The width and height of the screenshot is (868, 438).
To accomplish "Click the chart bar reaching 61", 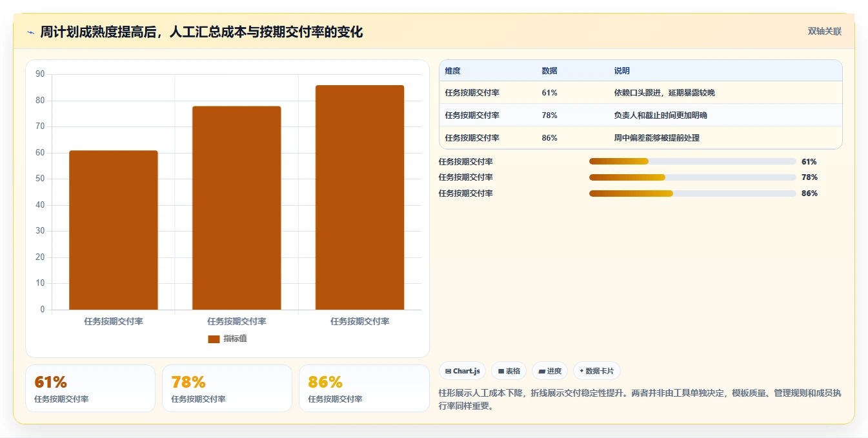I will pos(114,230).
